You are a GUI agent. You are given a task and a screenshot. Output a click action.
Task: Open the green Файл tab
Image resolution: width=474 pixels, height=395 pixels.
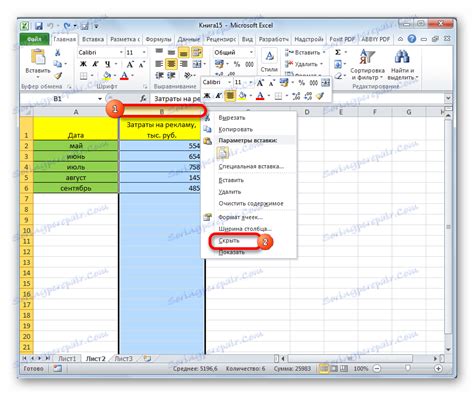(x=34, y=39)
